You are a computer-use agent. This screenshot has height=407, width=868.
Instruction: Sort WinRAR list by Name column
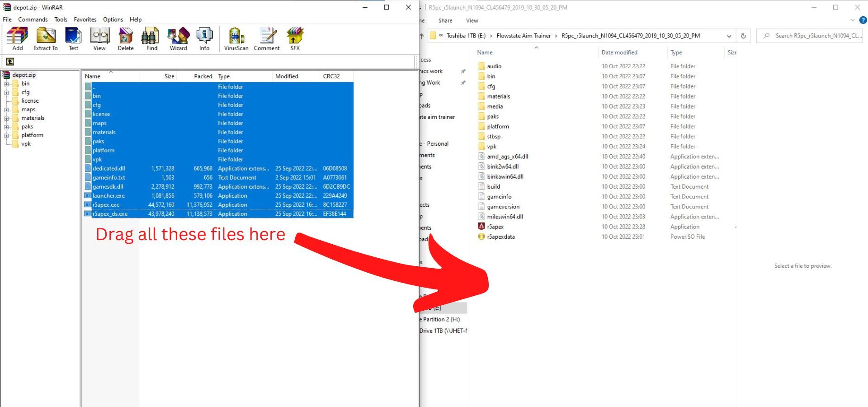coord(110,76)
